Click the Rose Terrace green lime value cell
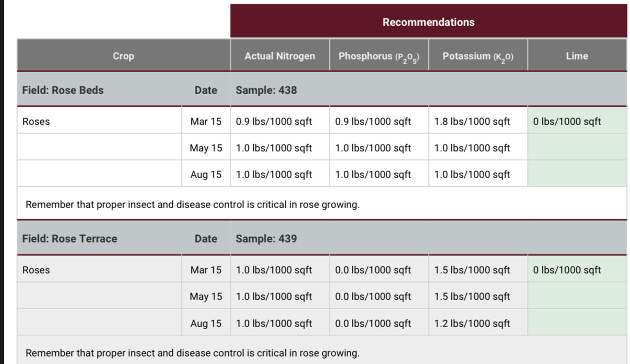Screen dimensions: 630x364 pos(577,270)
